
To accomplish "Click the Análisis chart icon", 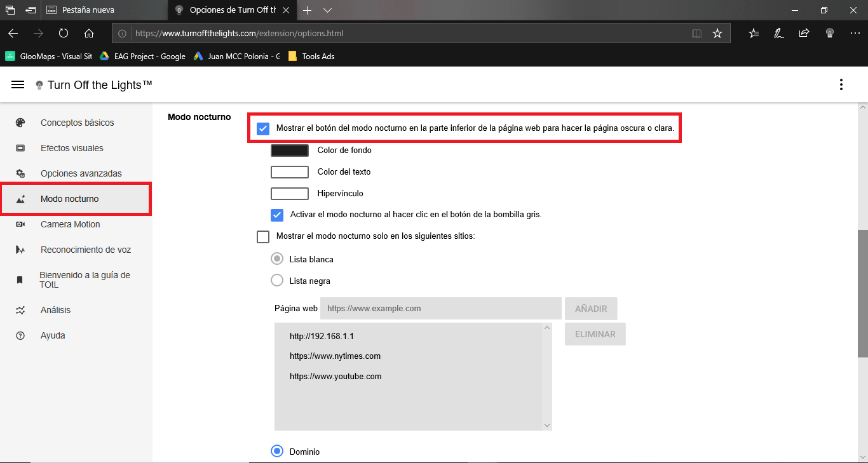I will 20,310.
